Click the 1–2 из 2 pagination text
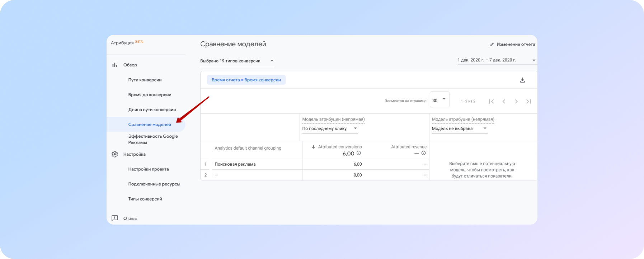Screen dimensions: 644x259 (x=468, y=101)
